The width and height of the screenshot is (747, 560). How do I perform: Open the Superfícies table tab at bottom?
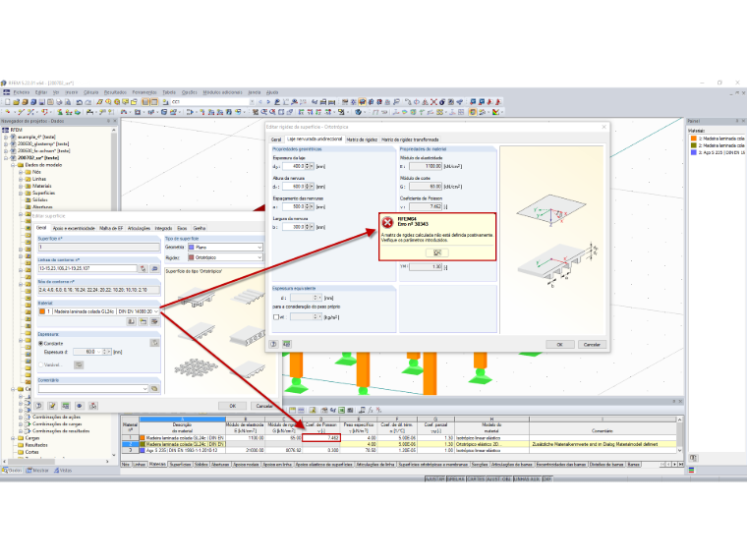coord(180,464)
